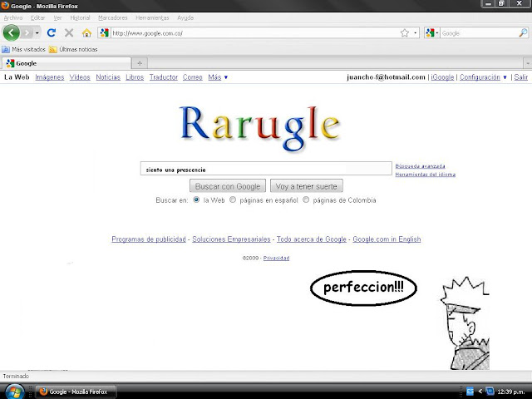Click the Noticias link

108,77
